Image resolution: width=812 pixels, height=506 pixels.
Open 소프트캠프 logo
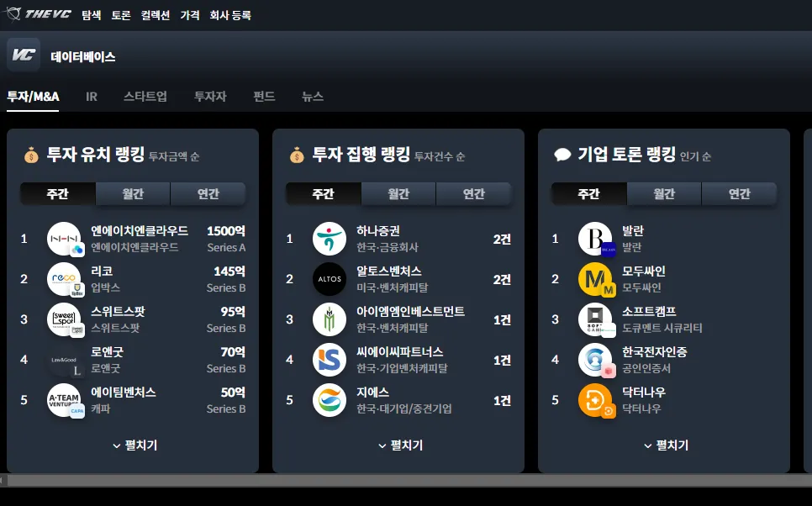point(595,319)
